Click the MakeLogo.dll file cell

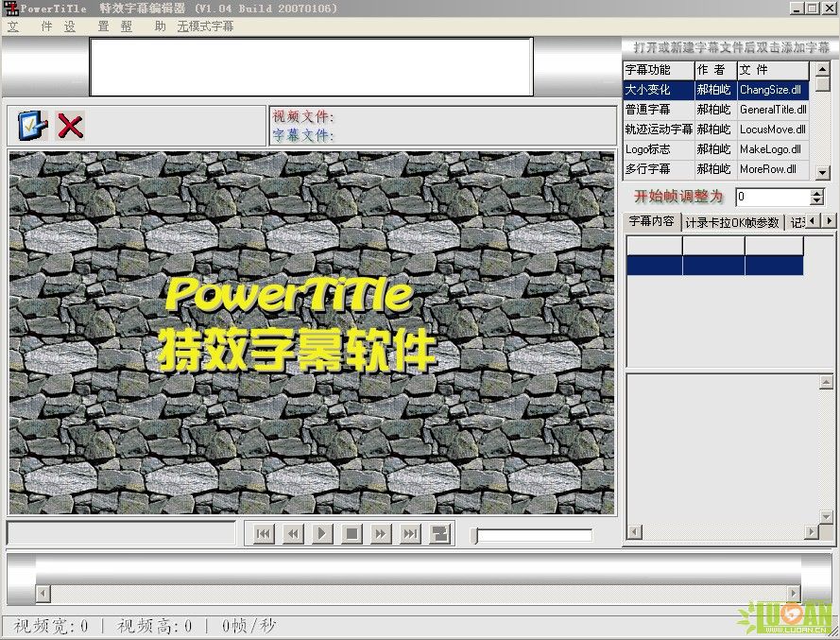point(773,149)
